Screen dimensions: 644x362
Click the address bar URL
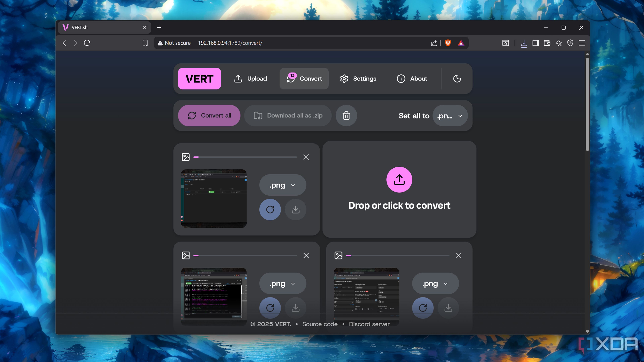tap(230, 43)
